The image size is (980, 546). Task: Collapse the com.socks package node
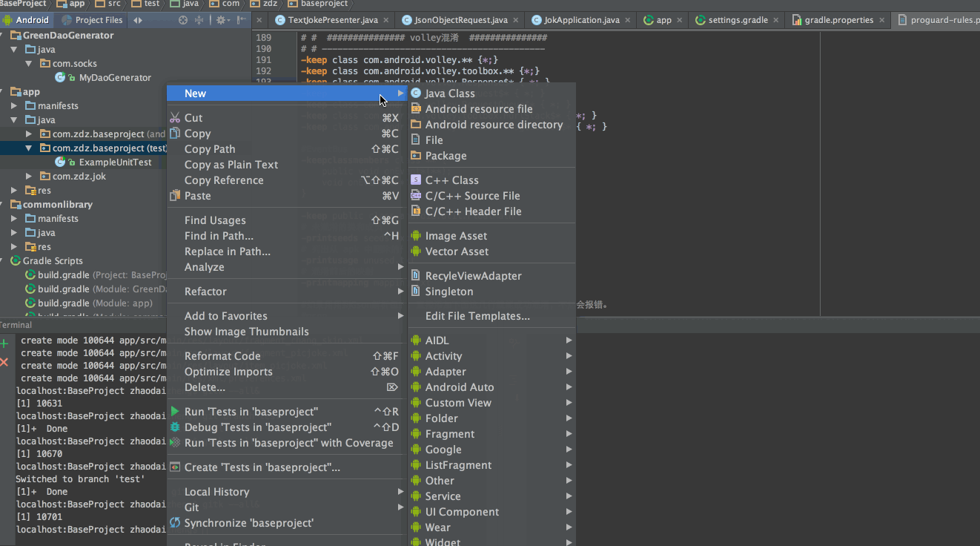(28, 63)
